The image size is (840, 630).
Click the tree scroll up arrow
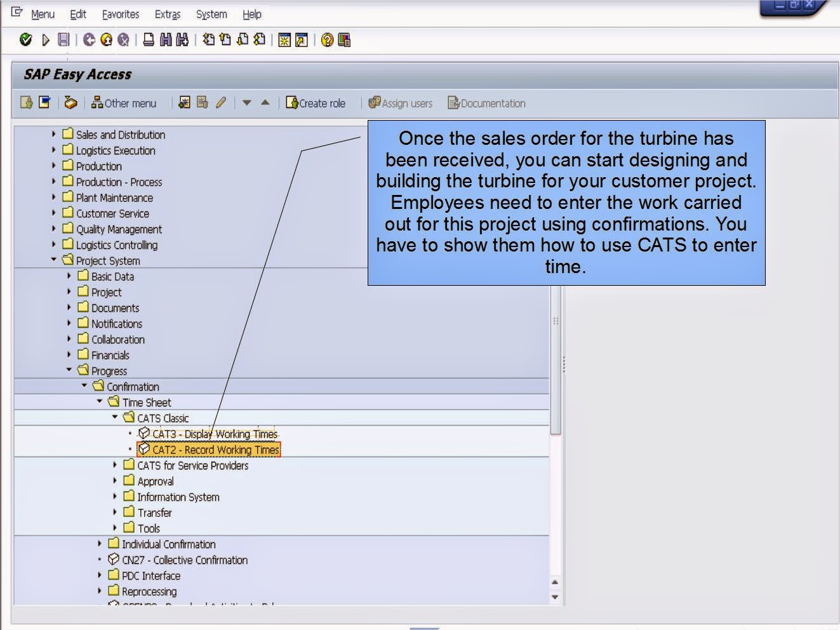click(556, 582)
